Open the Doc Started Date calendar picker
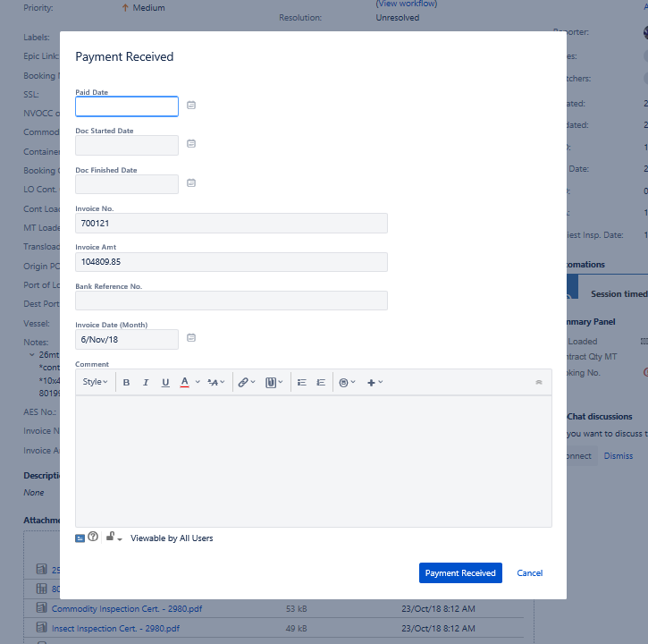Viewport: 648px width, 644px height. pos(191,143)
